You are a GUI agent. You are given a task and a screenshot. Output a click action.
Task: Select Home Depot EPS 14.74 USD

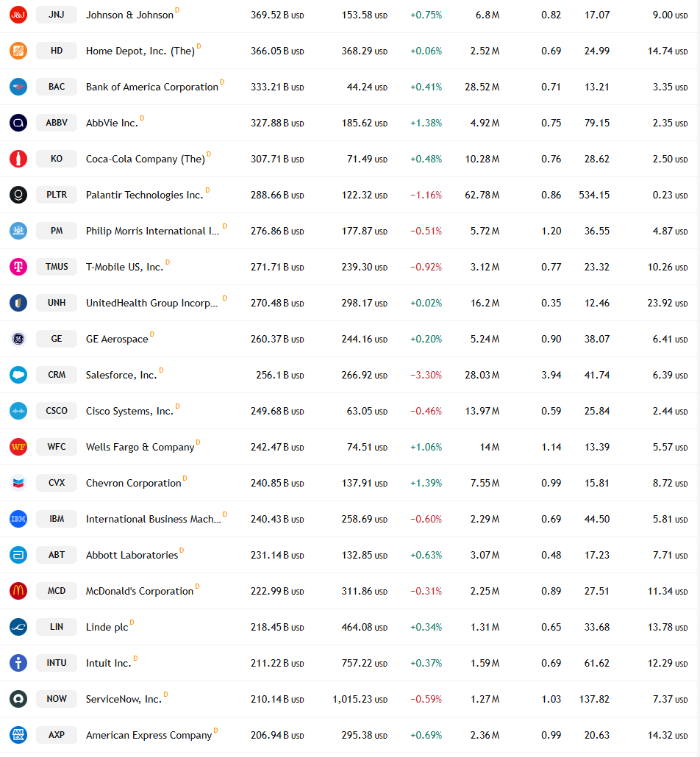click(x=668, y=51)
